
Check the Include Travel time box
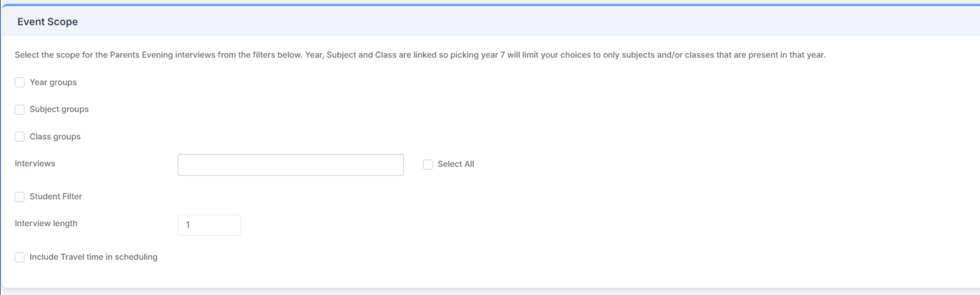[x=20, y=257]
